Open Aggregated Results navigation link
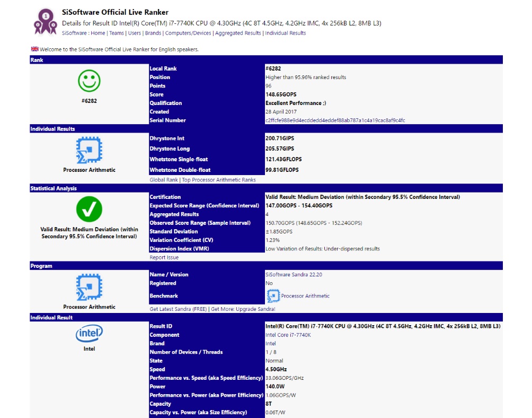Viewport: 532px width, 418px height. tap(238, 33)
